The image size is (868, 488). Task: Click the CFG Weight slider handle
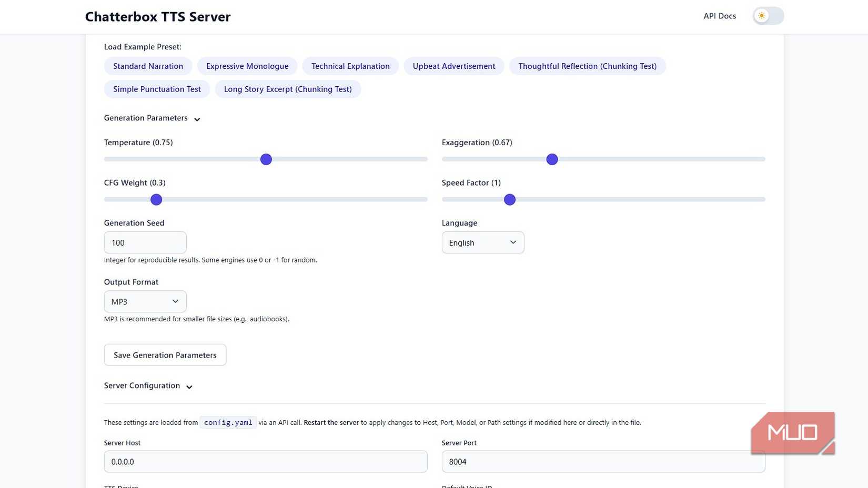click(x=156, y=200)
